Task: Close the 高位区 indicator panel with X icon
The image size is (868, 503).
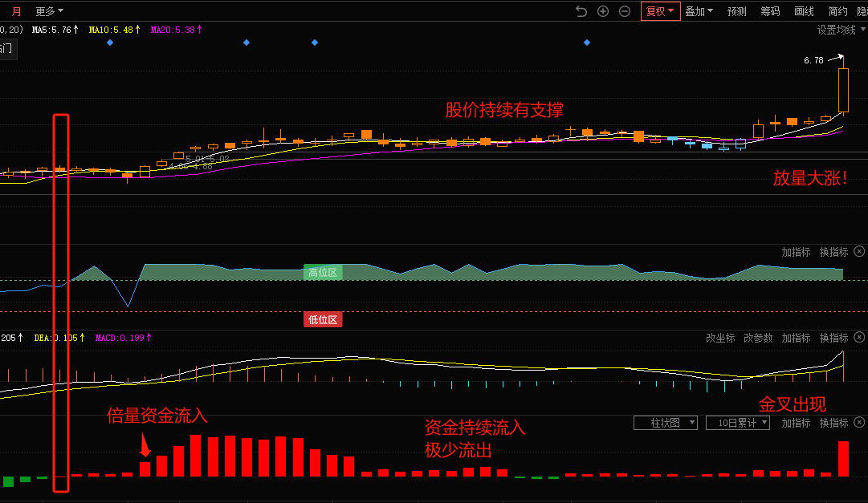Action: tap(859, 252)
